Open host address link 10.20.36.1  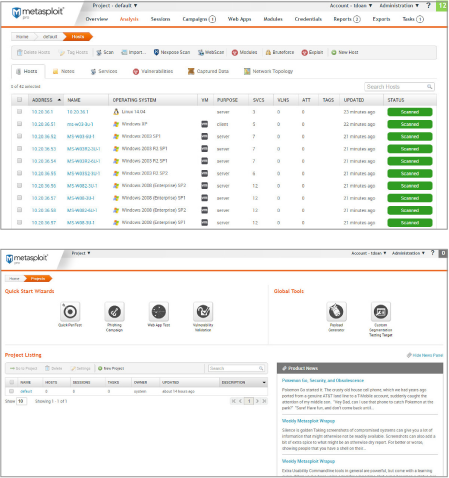(42, 112)
